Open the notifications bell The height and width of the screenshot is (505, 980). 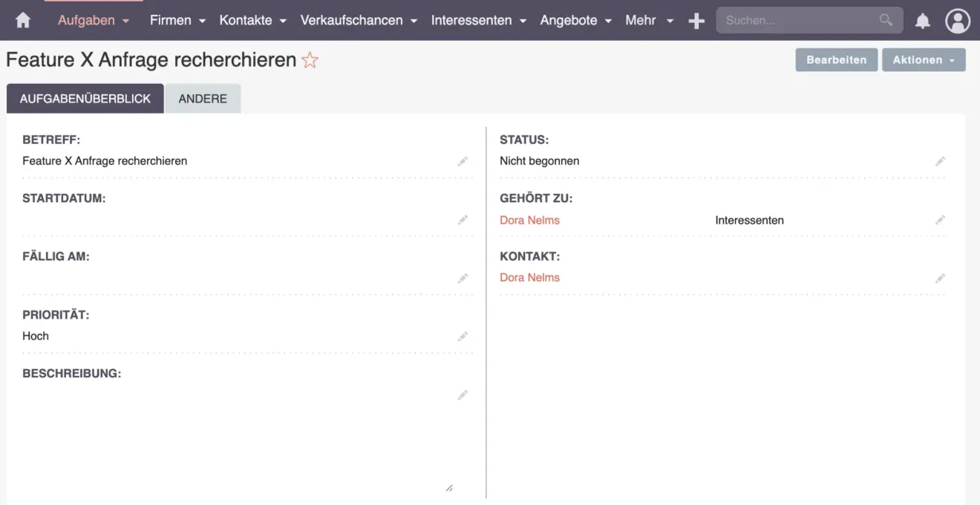click(x=922, y=21)
